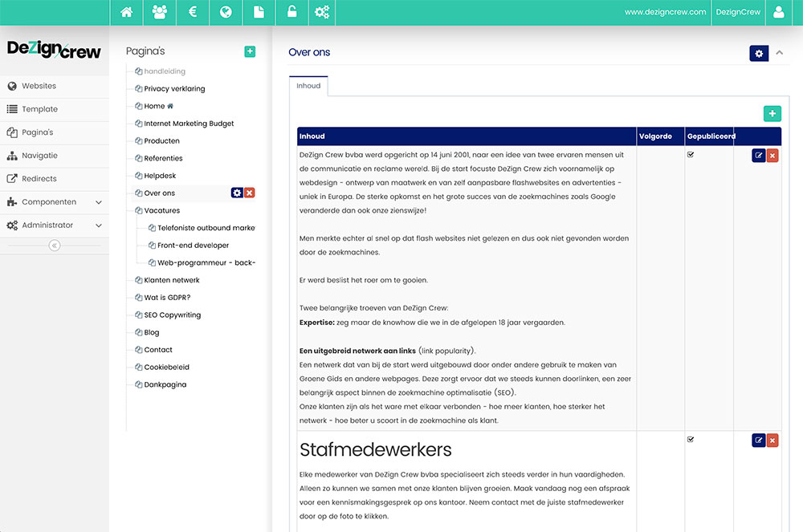
Task: Switch to the Inhoud tab
Action: 308,86
